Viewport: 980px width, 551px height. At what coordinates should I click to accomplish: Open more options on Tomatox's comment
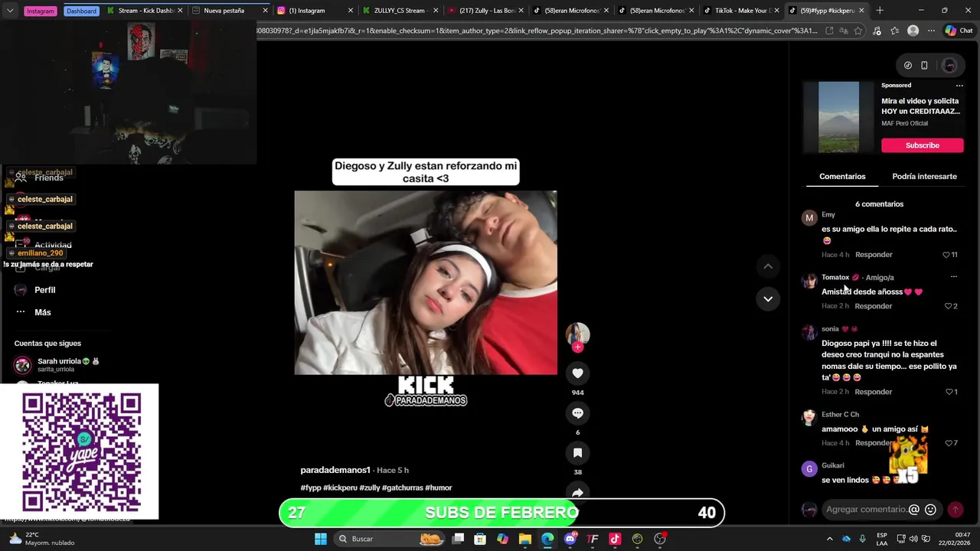(x=953, y=277)
